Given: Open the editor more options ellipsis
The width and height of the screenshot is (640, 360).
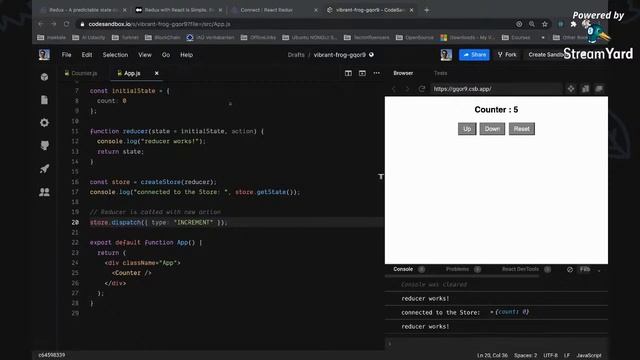Looking at the screenshot, I should click(376, 73).
